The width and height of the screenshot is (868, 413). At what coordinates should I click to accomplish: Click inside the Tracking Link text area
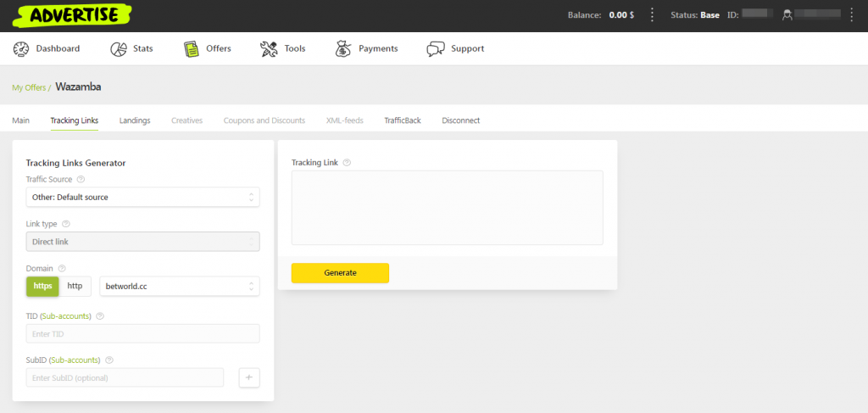point(448,208)
